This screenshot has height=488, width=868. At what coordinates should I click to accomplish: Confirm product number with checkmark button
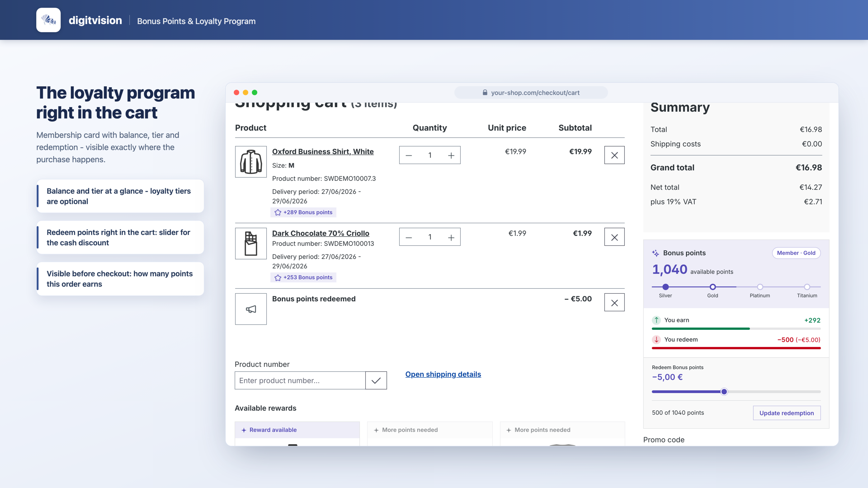tap(376, 380)
